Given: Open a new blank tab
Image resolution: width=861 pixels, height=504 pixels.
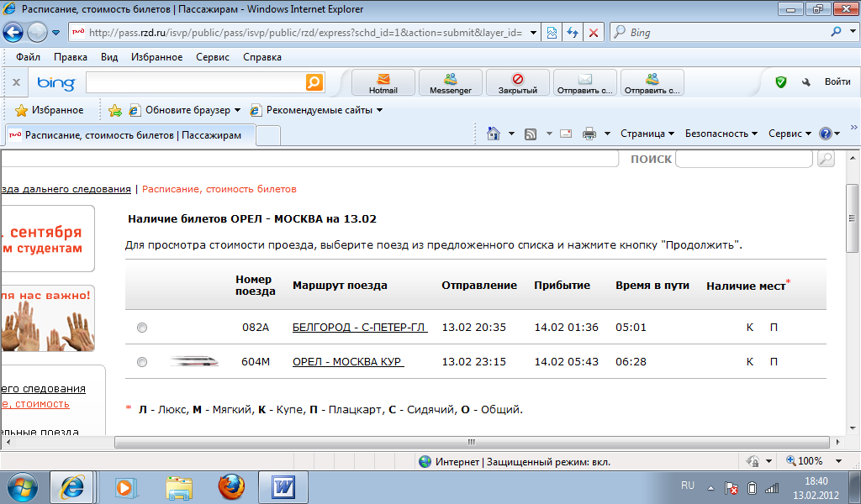Looking at the screenshot, I should pos(268,135).
